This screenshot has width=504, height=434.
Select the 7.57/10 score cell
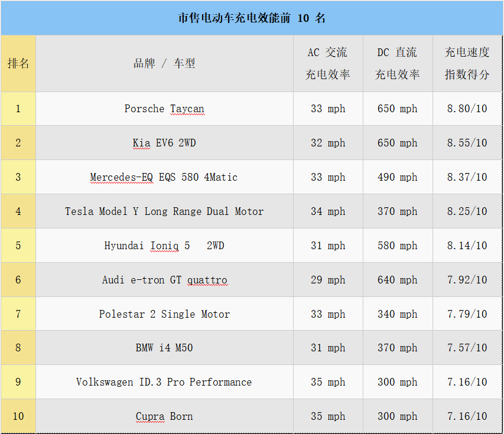click(467, 348)
